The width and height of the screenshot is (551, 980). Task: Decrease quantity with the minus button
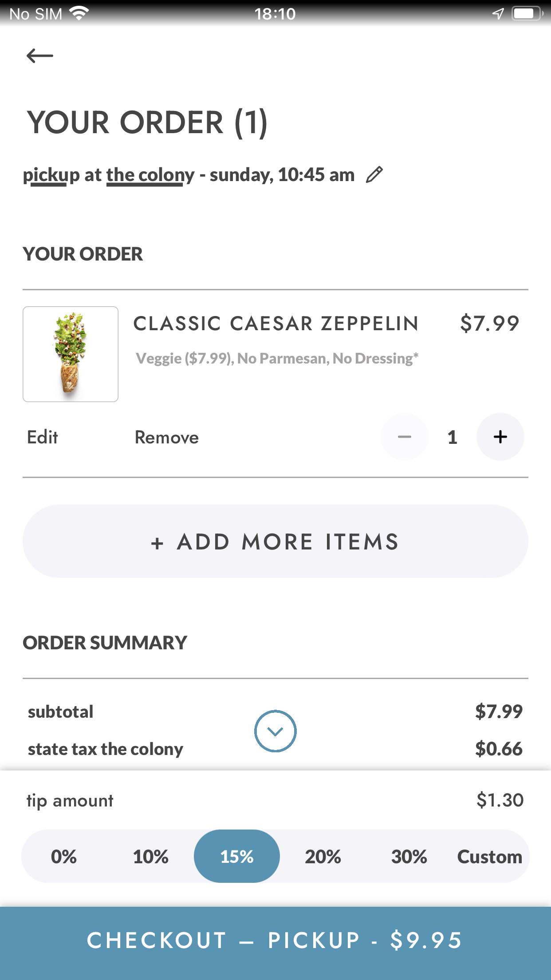(x=404, y=437)
